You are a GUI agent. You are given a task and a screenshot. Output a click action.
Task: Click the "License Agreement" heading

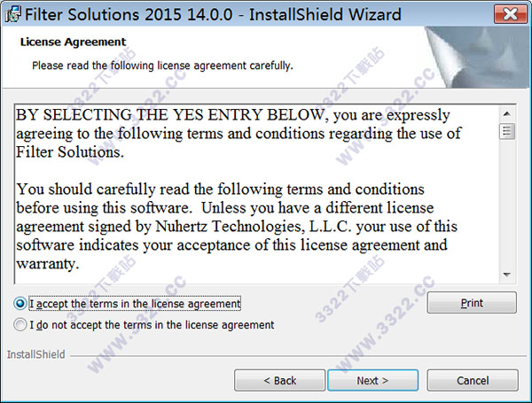point(72,42)
